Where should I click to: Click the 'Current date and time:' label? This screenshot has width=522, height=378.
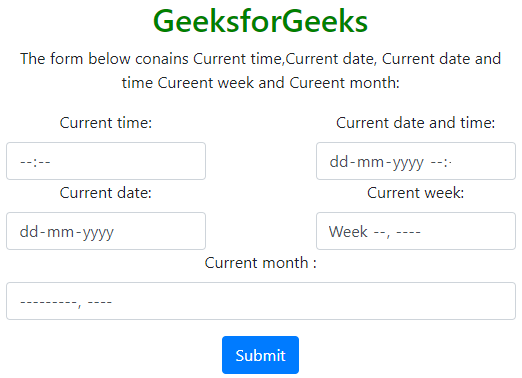click(415, 123)
